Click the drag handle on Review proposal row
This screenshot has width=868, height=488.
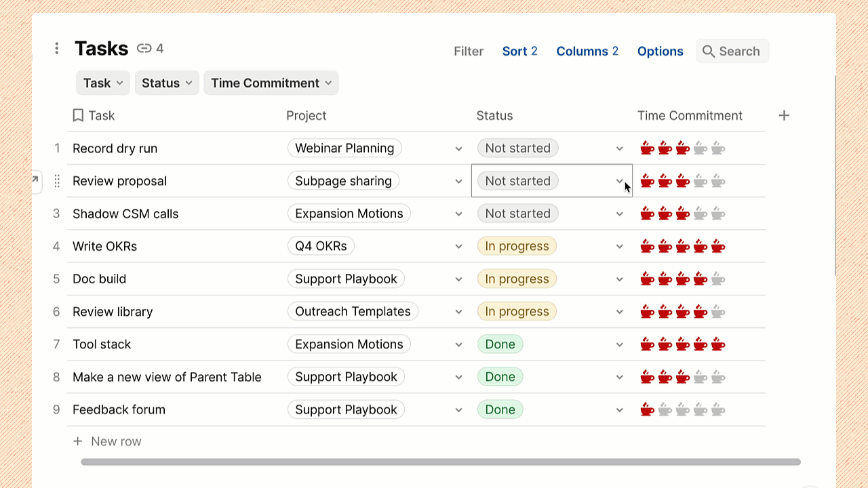57,181
